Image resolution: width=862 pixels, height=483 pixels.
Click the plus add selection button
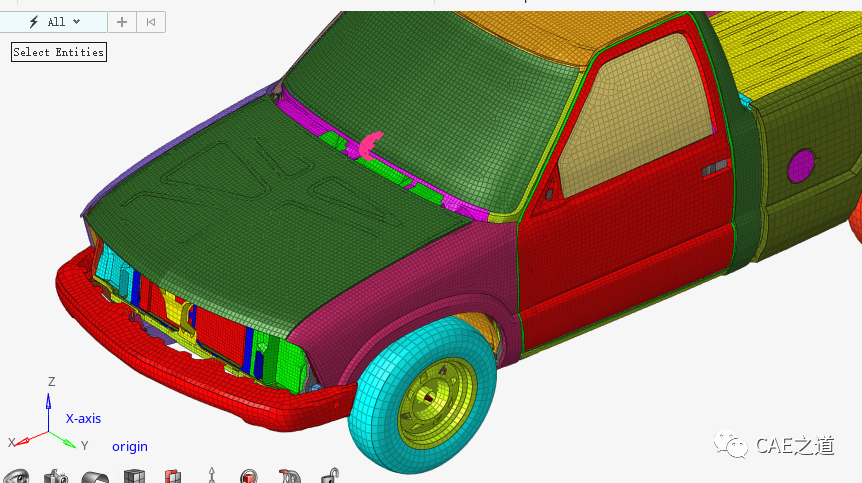pos(122,22)
